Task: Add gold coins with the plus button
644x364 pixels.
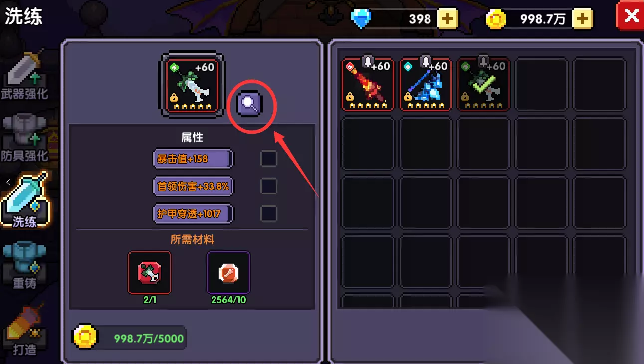Action: pos(582,19)
